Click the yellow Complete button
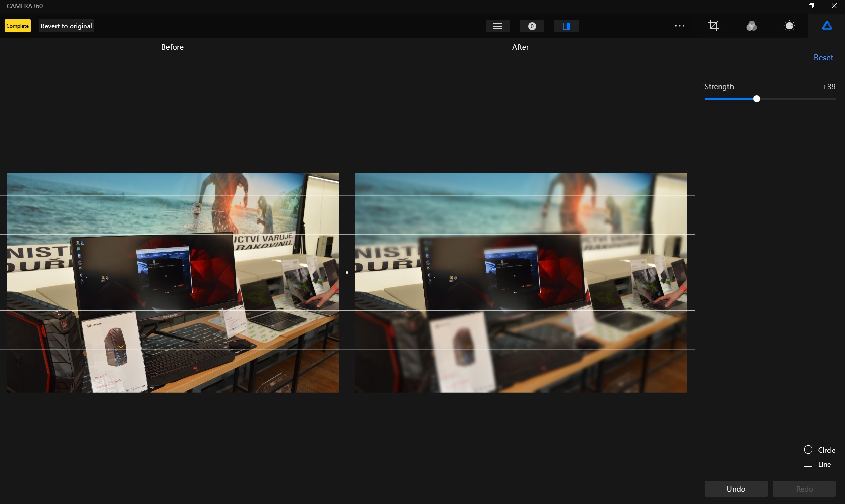 (x=18, y=26)
